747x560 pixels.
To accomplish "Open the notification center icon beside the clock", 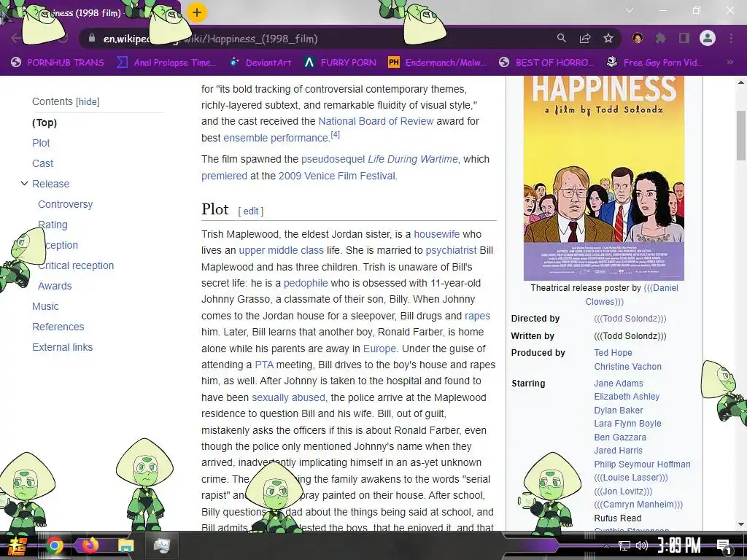I will 724,547.
